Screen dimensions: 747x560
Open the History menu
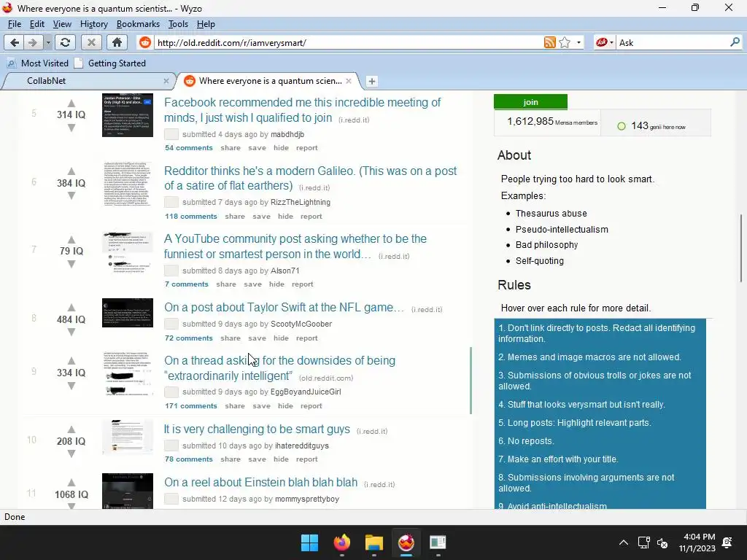point(93,24)
